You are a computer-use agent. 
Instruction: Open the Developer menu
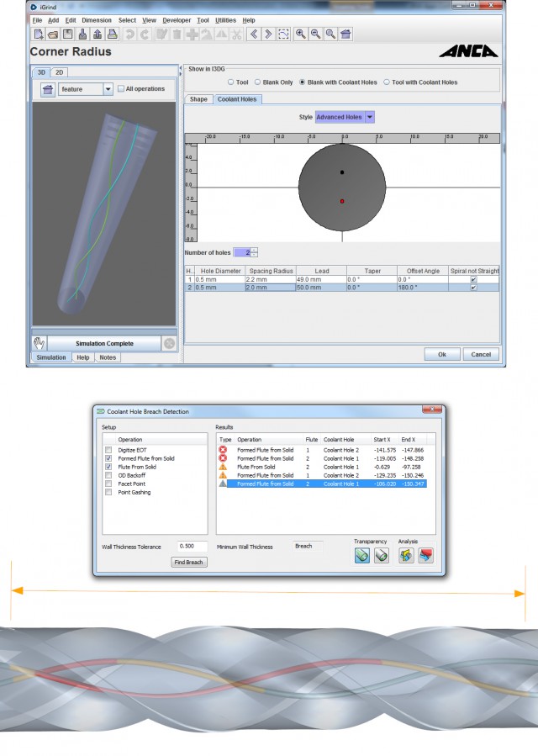(x=177, y=20)
